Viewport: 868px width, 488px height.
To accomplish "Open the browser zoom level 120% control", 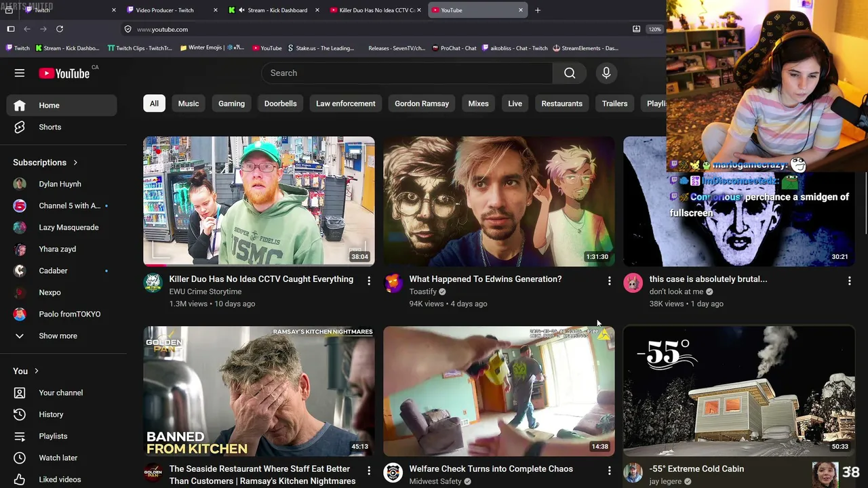I will click(654, 29).
